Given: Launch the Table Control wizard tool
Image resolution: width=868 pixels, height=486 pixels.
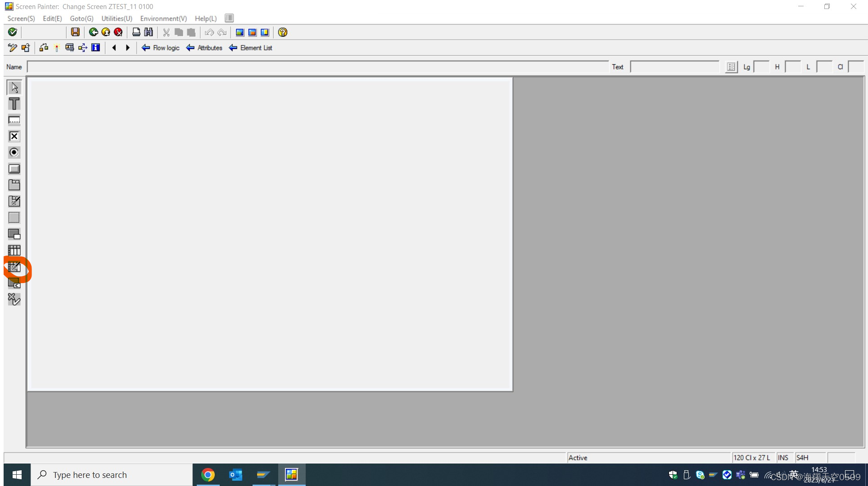Looking at the screenshot, I should pos(14,267).
